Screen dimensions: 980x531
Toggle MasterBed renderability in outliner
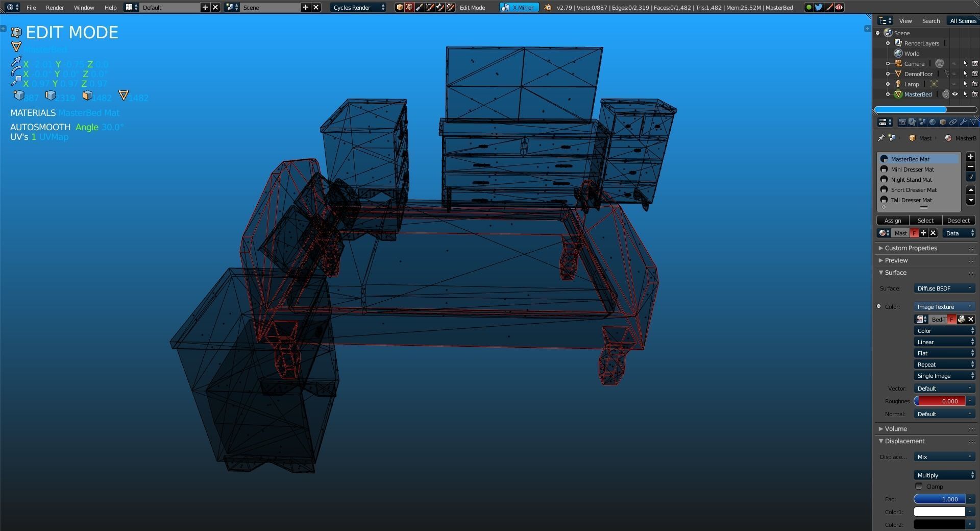[x=975, y=94]
